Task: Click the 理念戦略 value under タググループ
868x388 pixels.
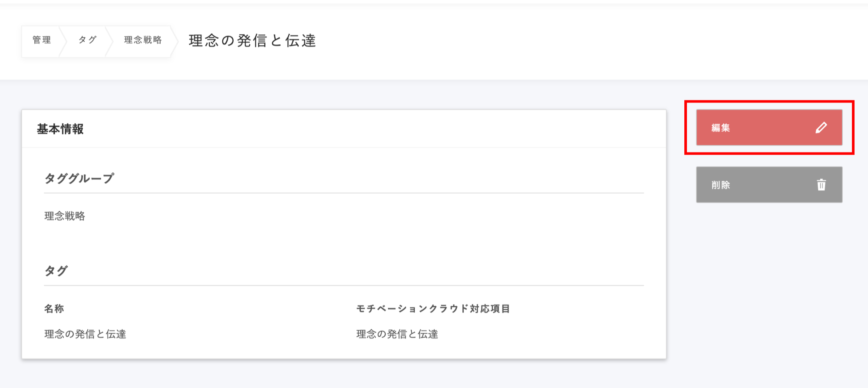Action: click(65, 216)
